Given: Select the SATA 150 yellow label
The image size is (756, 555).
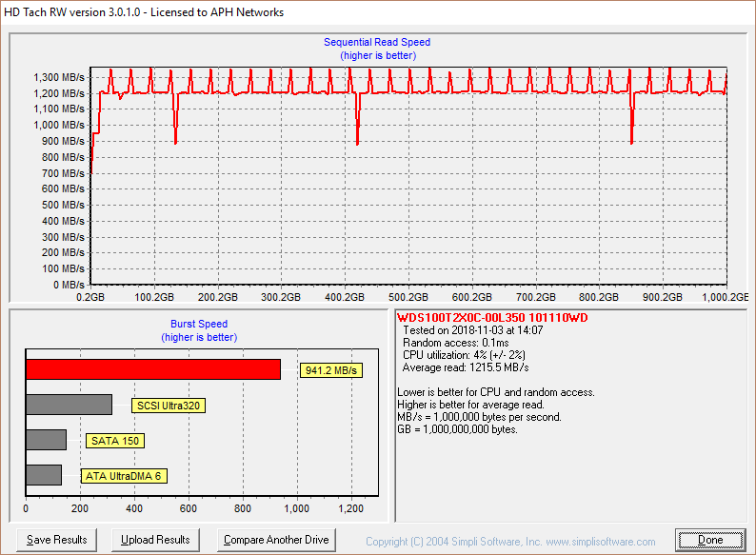Looking at the screenshot, I should click(x=115, y=441).
